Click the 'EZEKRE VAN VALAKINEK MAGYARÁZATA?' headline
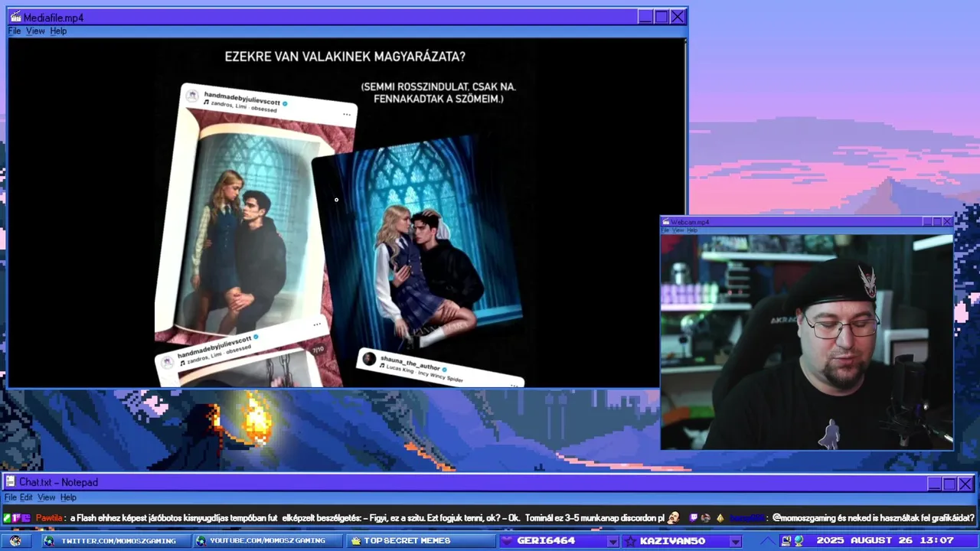Screen dimensions: 980x551 tap(345, 57)
